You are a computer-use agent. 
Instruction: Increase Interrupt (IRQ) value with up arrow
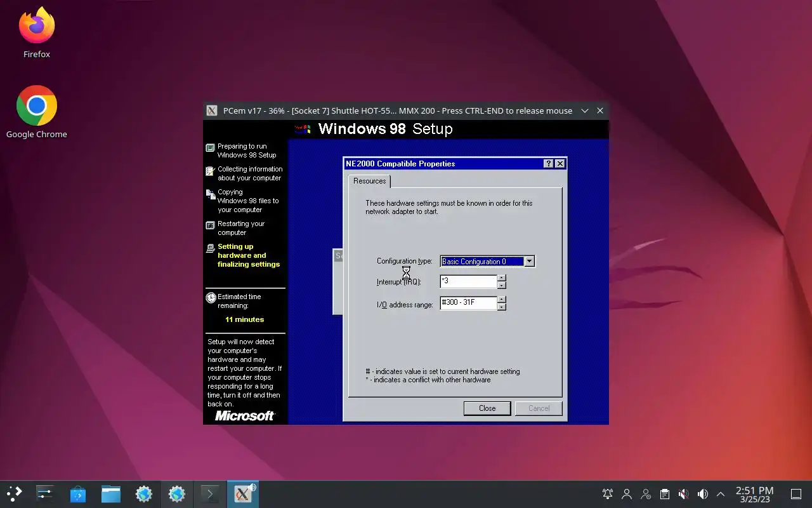coord(502,278)
